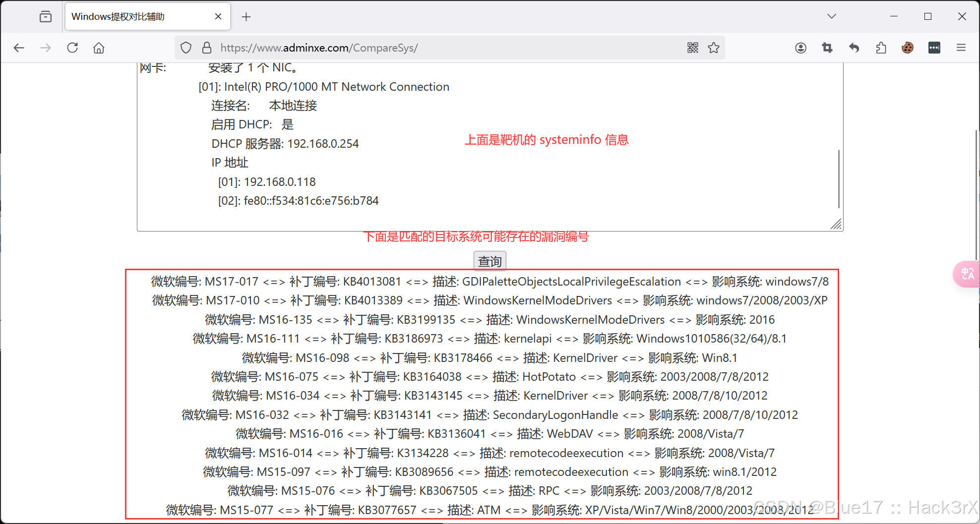This screenshot has height=524, width=980.
Task: Grab the textarea resize handle
Action: click(x=836, y=225)
